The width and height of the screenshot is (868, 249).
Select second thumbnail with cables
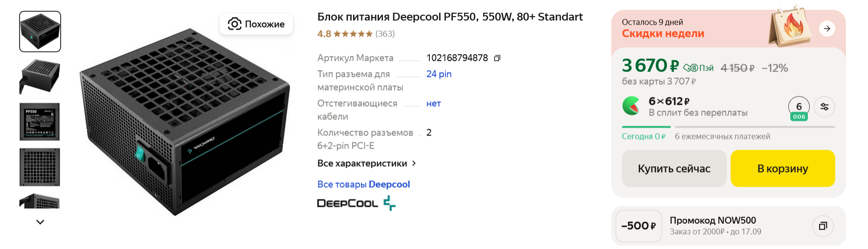tap(40, 77)
